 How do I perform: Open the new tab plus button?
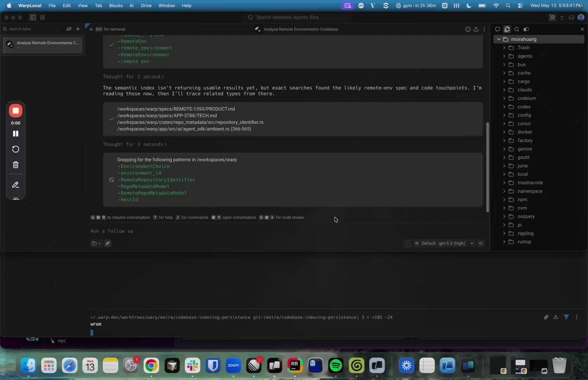pyautogui.click(x=78, y=29)
